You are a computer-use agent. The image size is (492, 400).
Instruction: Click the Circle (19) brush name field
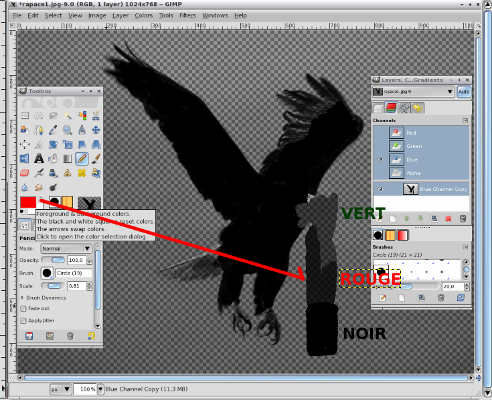[74, 273]
